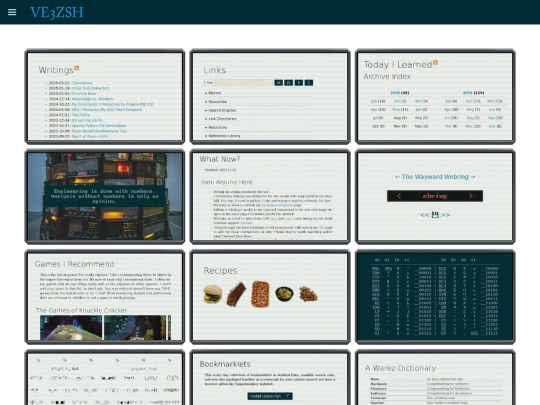Click the left chevron in shring banner
The image size is (540, 405).
click(399, 196)
